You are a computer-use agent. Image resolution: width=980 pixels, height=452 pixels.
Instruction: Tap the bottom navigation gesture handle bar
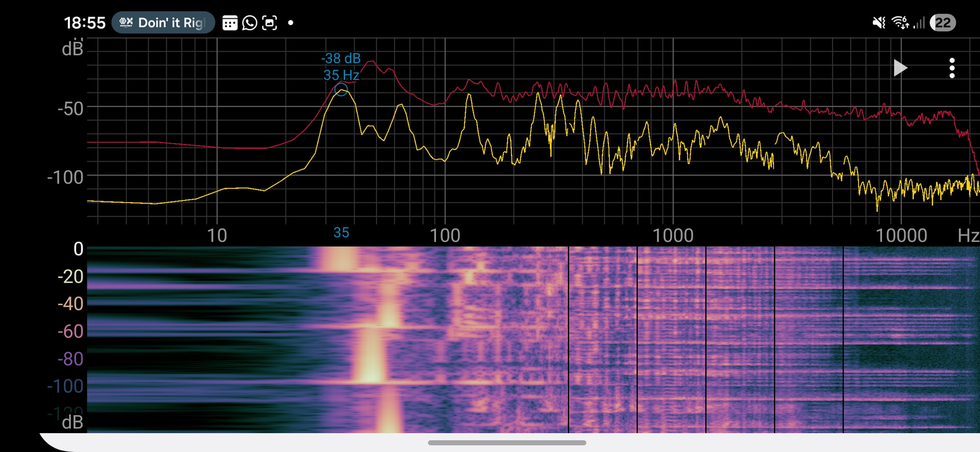pyautogui.click(x=507, y=442)
